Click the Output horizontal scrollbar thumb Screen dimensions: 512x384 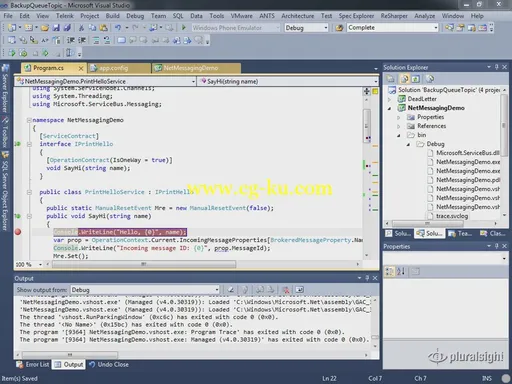(70, 355)
